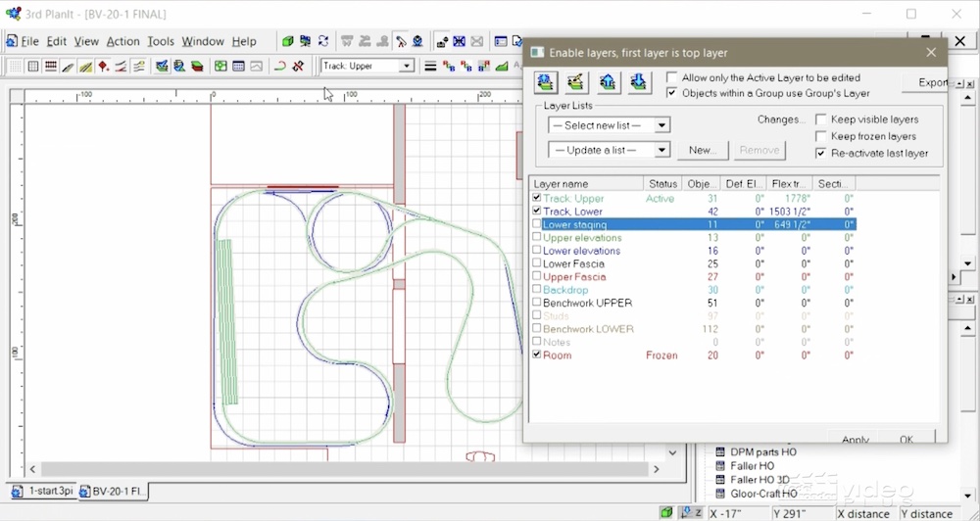Click the green 3D cube view icon
980x521 pixels.
coord(287,41)
